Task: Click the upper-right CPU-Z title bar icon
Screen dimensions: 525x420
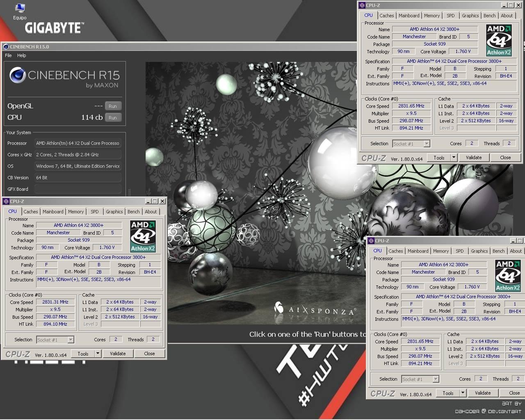Action: tap(362, 5)
